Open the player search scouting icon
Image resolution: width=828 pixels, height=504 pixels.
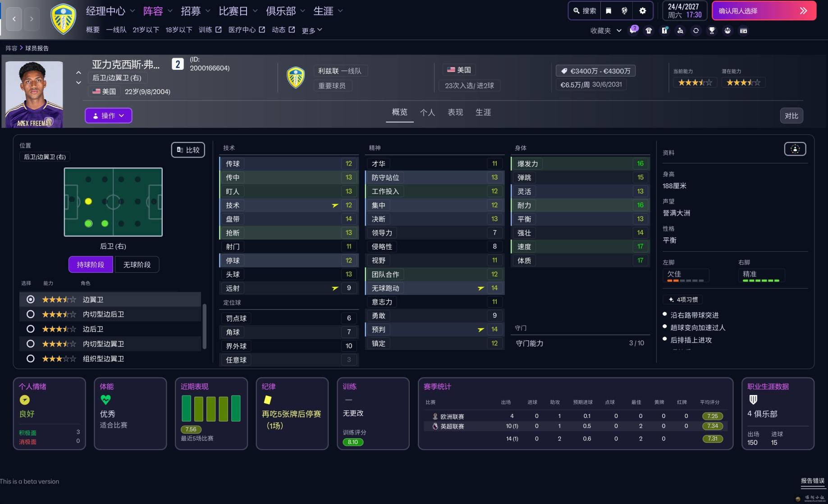pos(680,31)
